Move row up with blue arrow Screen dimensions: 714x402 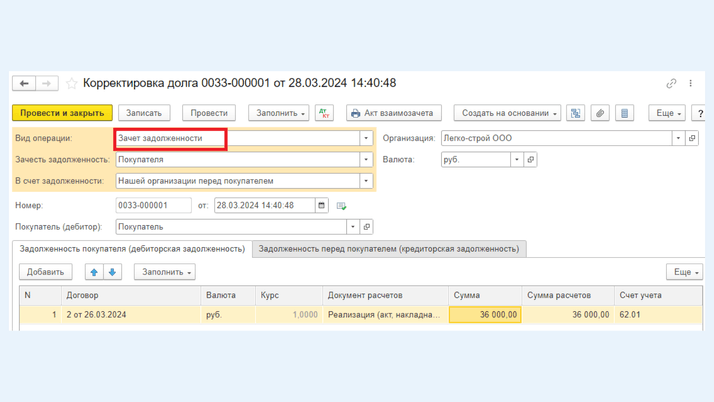(x=94, y=272)
